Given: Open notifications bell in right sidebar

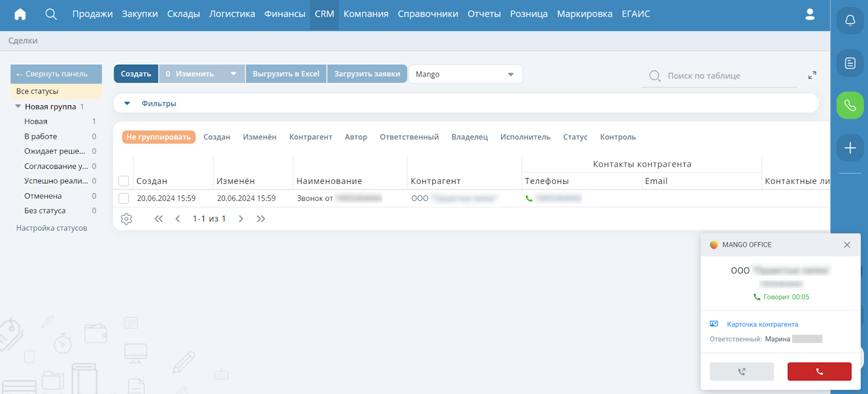Looking at the screenshot, I should (x=850, y=21).
